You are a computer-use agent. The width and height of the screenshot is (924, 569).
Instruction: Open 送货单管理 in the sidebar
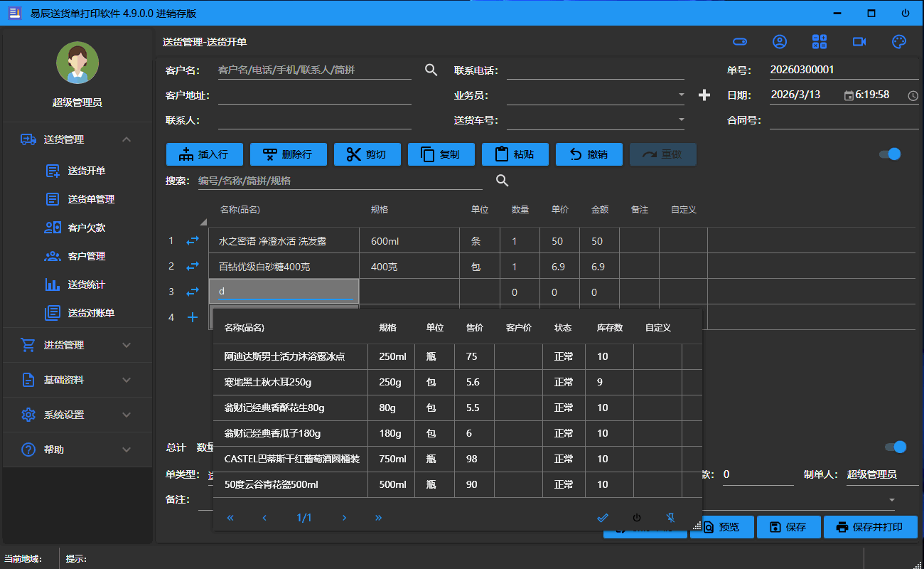pyautogui.click(x=91, y=199)
